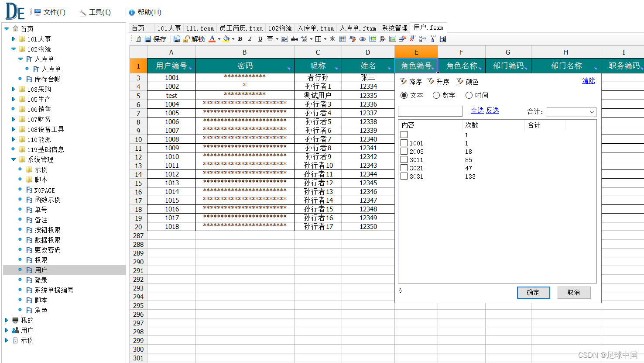Check the blank-value filter checkbox
Screen dimensions: 644x363
tap(404, 135)
